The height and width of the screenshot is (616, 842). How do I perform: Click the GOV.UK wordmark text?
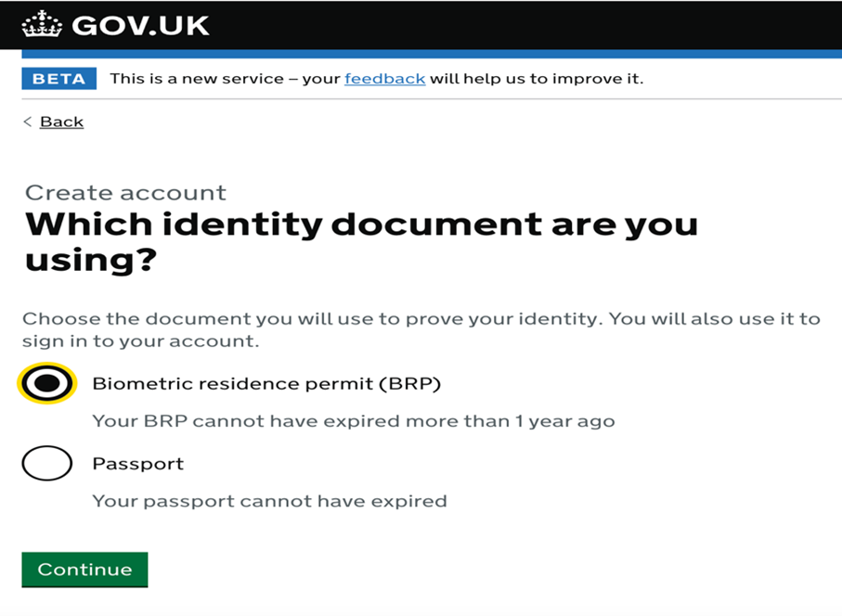(140, 25)
